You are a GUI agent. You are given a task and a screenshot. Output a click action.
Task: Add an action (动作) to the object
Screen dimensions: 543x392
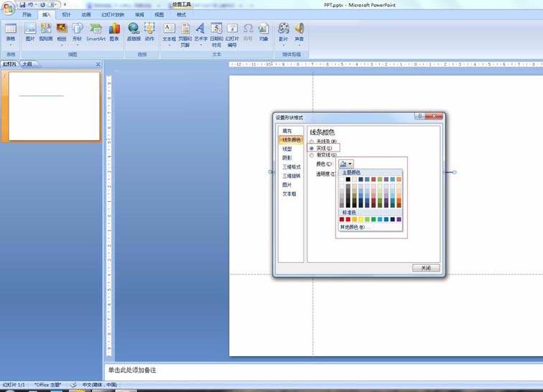click(x=149, y=32)
